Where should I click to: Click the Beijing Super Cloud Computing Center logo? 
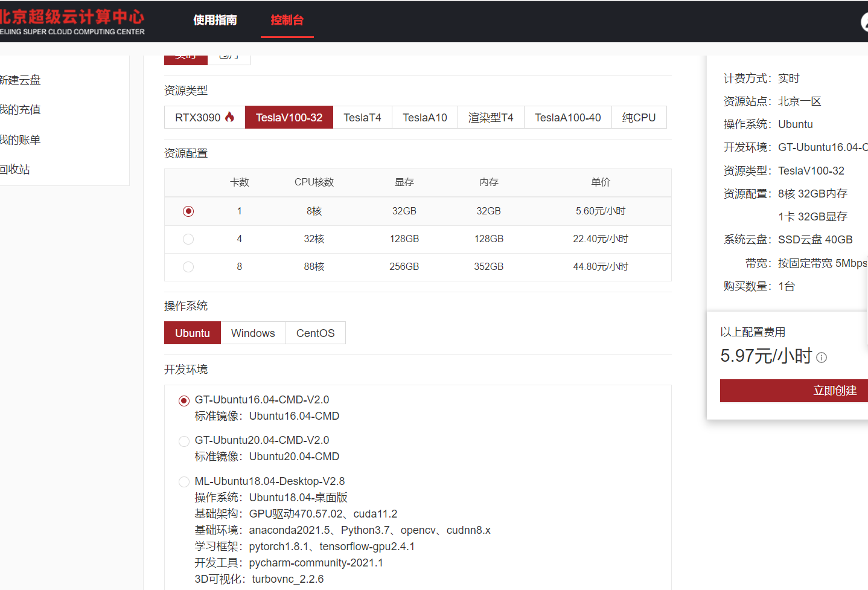tap(72, 22)
